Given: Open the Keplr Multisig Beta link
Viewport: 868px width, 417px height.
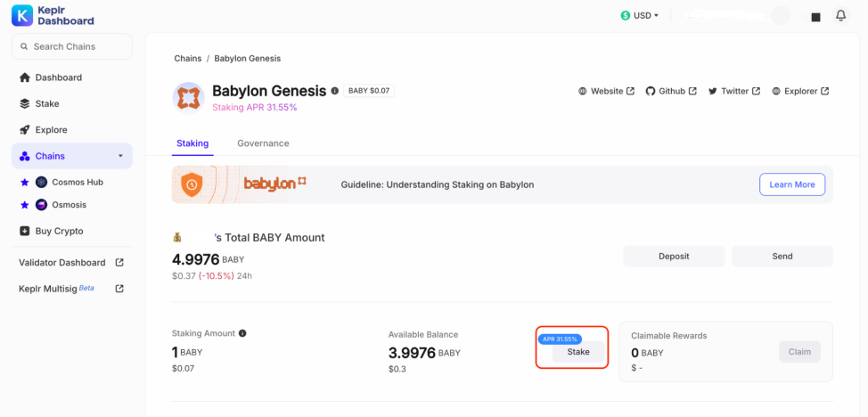Looking at the screenshot, I should coord(72,289).
